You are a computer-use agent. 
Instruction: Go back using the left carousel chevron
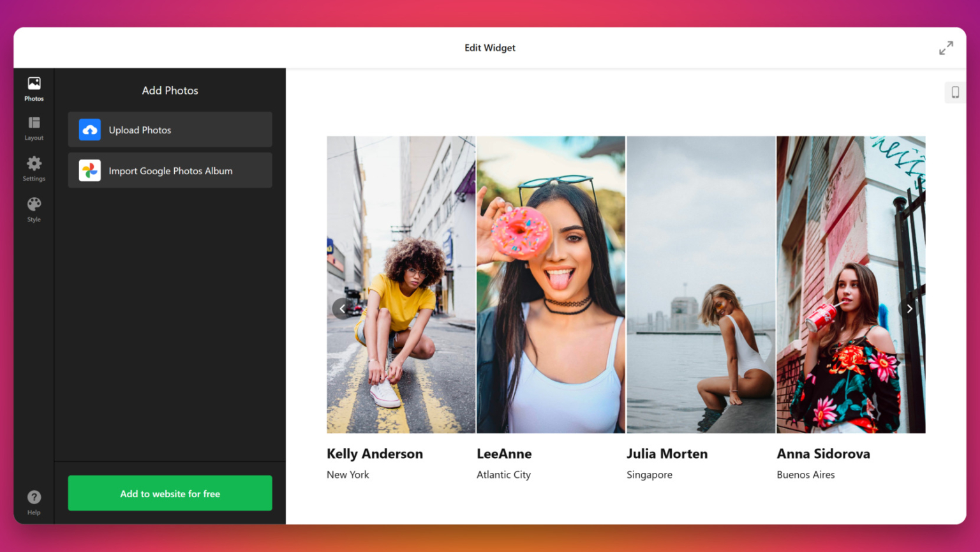coord(342,308)
